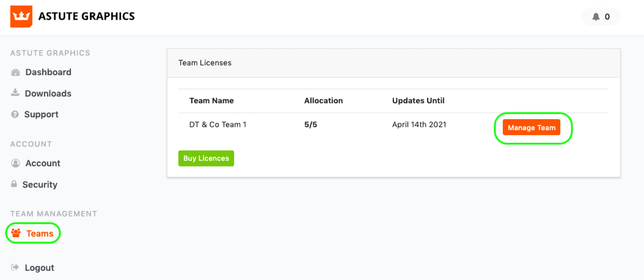This screenshot has height=280, width=644.
Task: Click the Dashboard gauge icon
Action: (15, 72)
